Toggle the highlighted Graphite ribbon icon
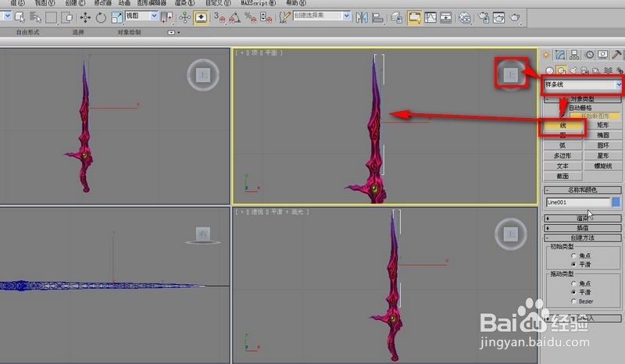625x364 pixels. coord(415,17)
